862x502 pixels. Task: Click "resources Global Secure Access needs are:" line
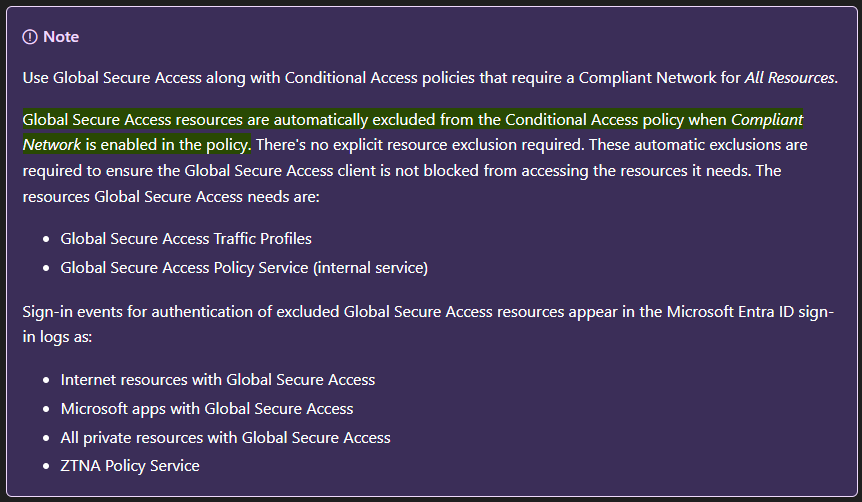click(170, 197)
